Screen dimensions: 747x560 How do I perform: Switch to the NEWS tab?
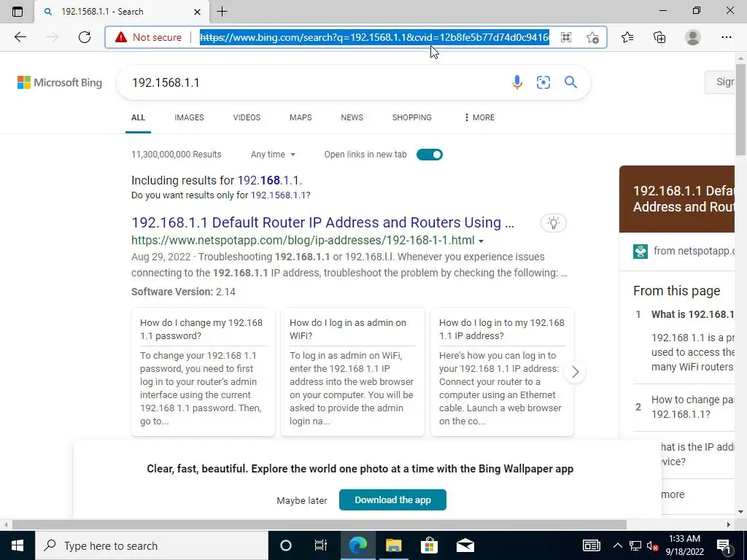click(352, 117)
